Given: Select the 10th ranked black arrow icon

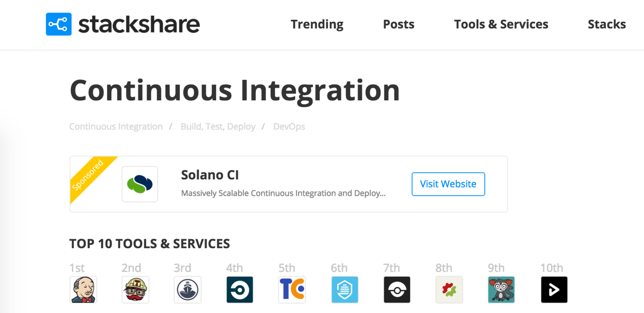Looking at the screenshot, I should click(x=554, y=290).
